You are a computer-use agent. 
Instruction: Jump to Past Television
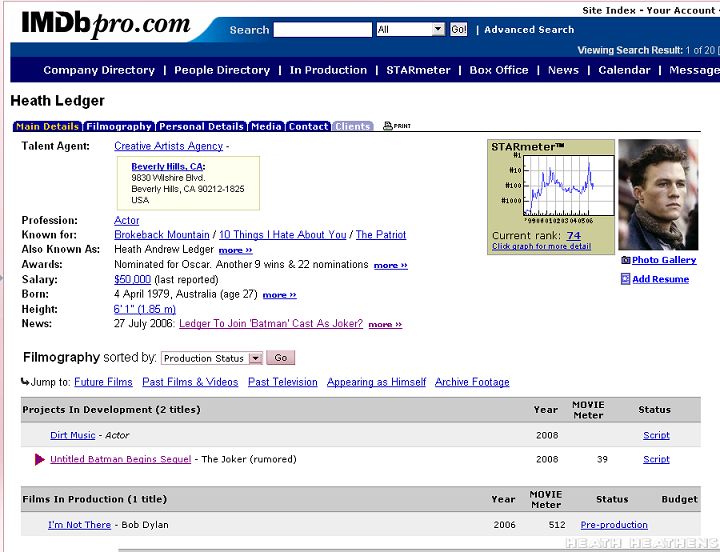[x=283, y=382]
